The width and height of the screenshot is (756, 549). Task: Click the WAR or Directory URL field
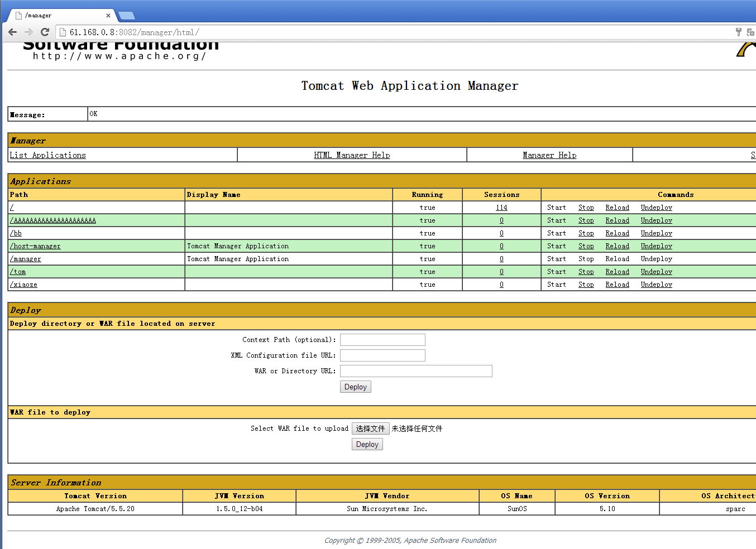coord(416,371)
